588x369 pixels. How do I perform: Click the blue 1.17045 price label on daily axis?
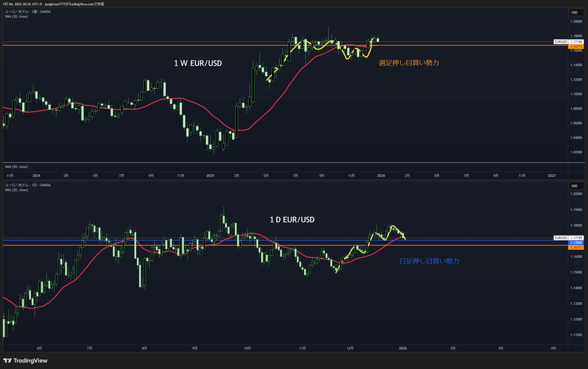[576, 243]
